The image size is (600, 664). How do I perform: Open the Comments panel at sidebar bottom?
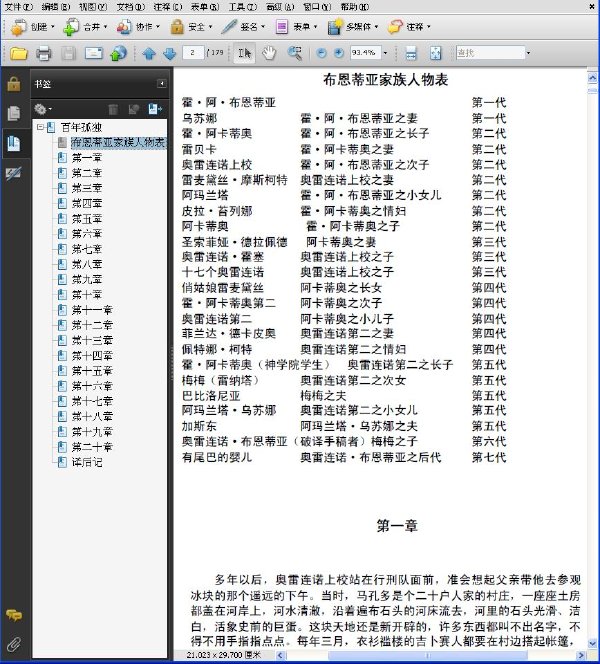(14, 615)
